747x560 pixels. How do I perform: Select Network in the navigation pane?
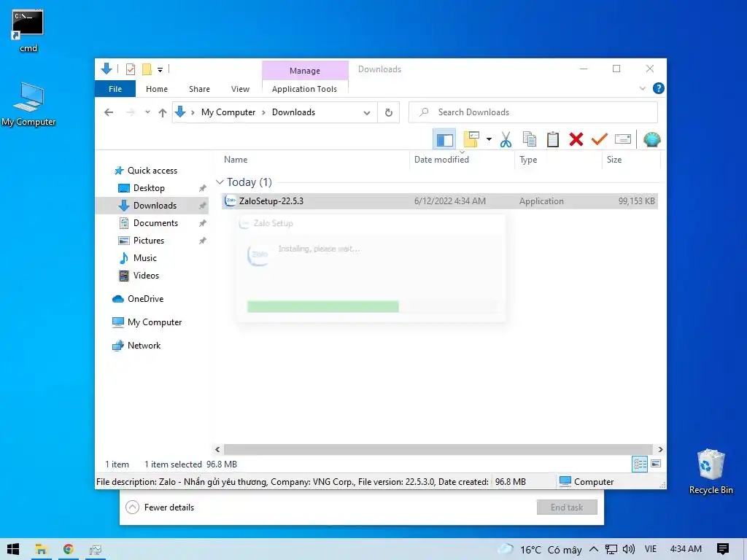point(144,346)
